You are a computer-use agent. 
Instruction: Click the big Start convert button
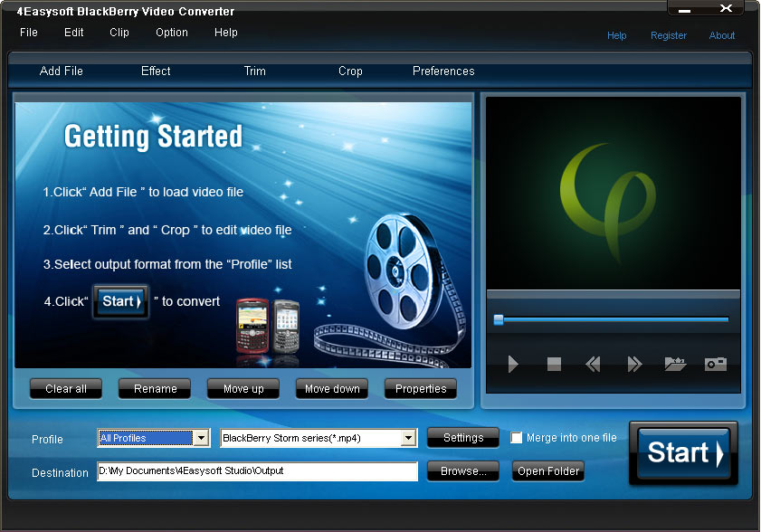[x=683, y=452]
